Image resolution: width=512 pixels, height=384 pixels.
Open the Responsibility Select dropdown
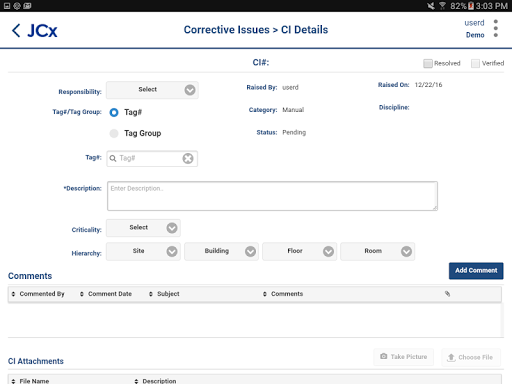click(152, 90)
